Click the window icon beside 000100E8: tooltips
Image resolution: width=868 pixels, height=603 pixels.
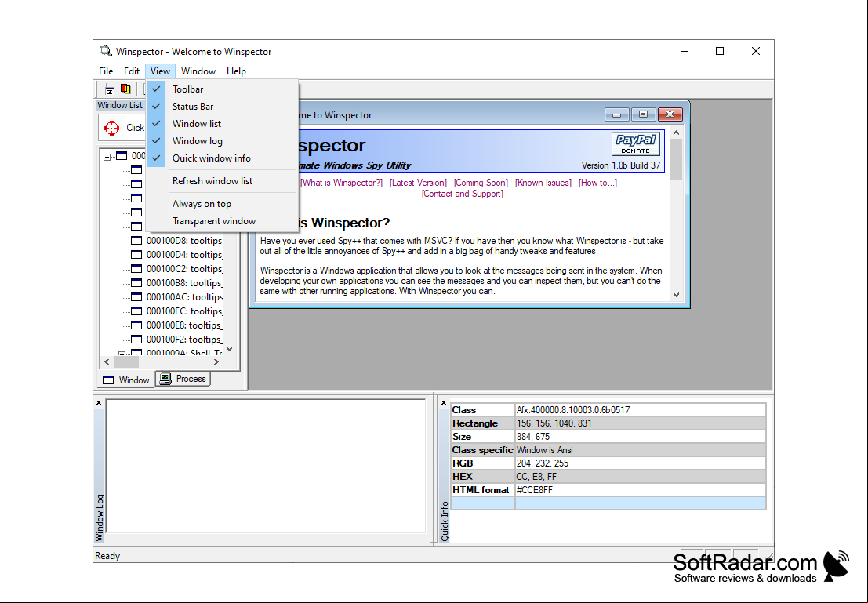pyautogui.click(x=136, y=325)
